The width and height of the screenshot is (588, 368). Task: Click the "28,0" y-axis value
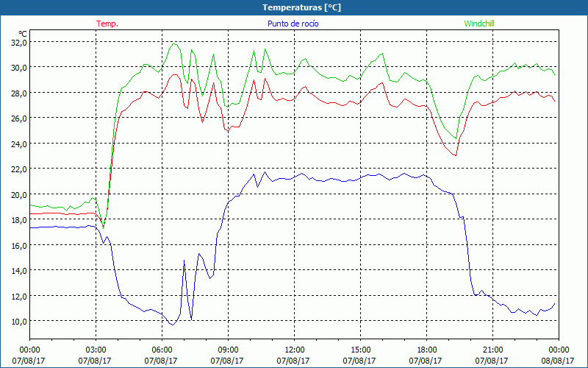pos(19,93)
